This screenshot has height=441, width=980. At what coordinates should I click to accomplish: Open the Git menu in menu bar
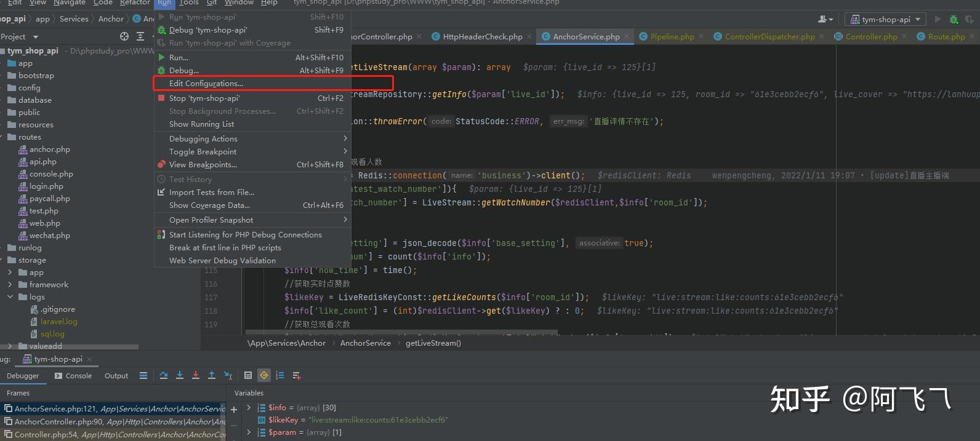(211, 2)
